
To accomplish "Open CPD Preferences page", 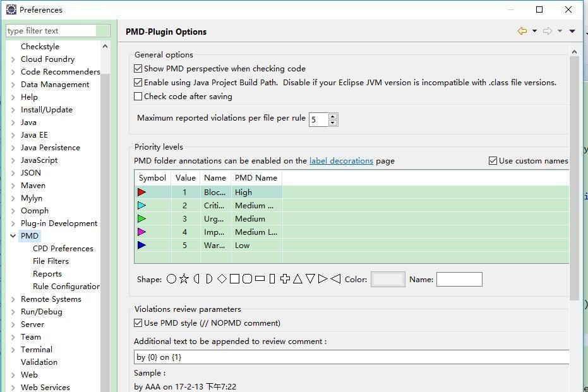I will [x=63, y=249].
